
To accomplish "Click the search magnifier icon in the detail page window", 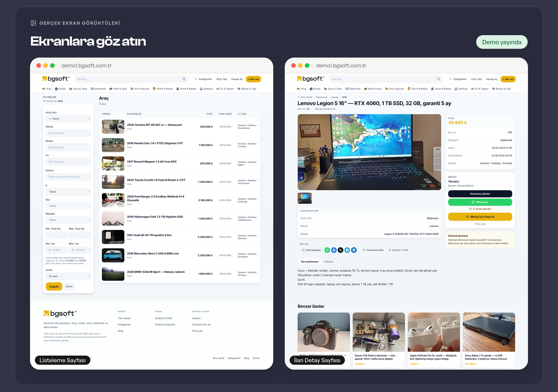I will 438,79.
